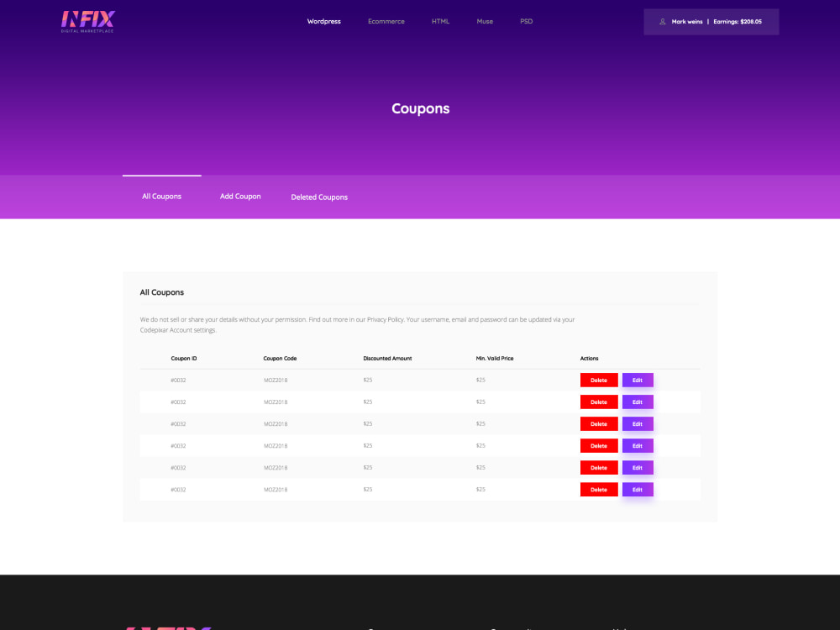Screen dimensions: 840x630
Task: Click the user profile icon beside Mark weins
Action: [662, 22]
